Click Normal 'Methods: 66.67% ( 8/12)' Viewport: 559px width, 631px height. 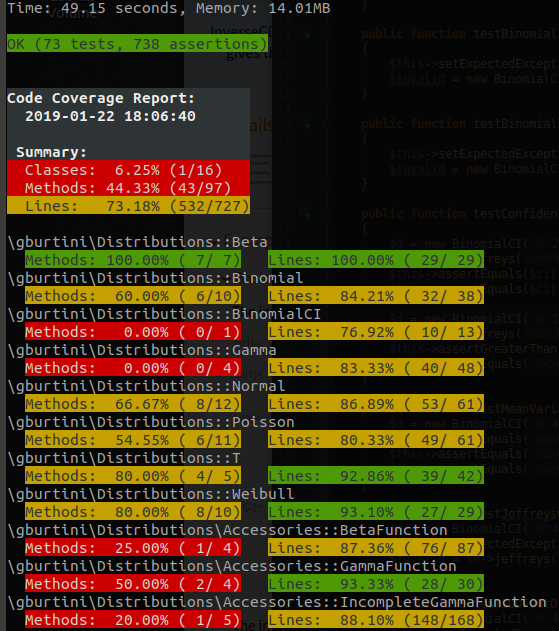(133, 404)
